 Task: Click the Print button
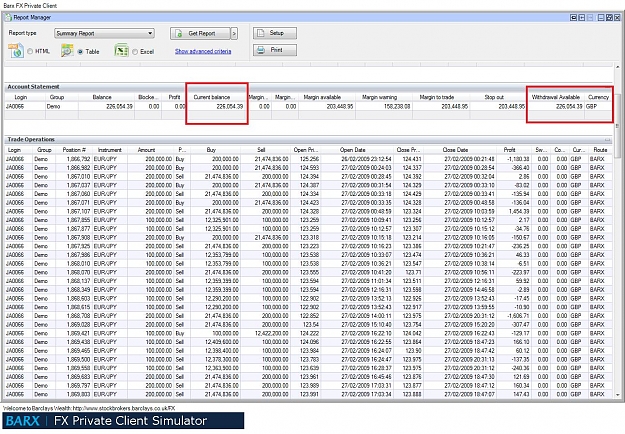coord(275,50)
